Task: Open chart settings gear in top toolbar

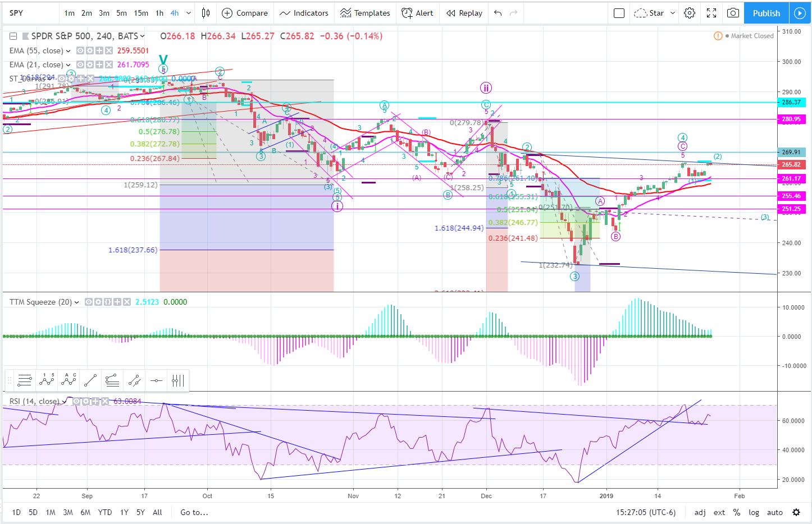Action: (690, 13)
